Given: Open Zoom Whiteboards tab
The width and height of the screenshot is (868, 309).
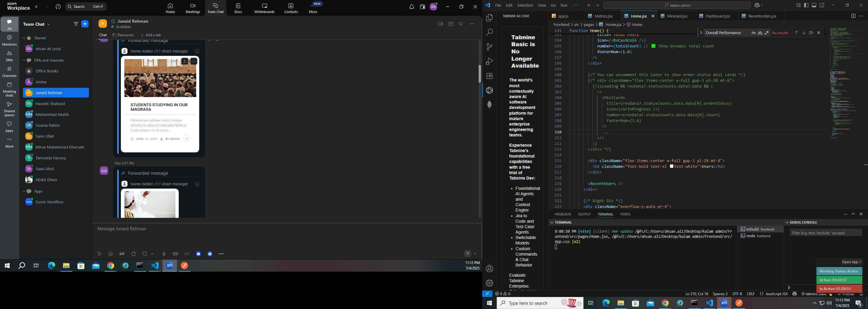Looking at the screenshot, I should 264,8.
